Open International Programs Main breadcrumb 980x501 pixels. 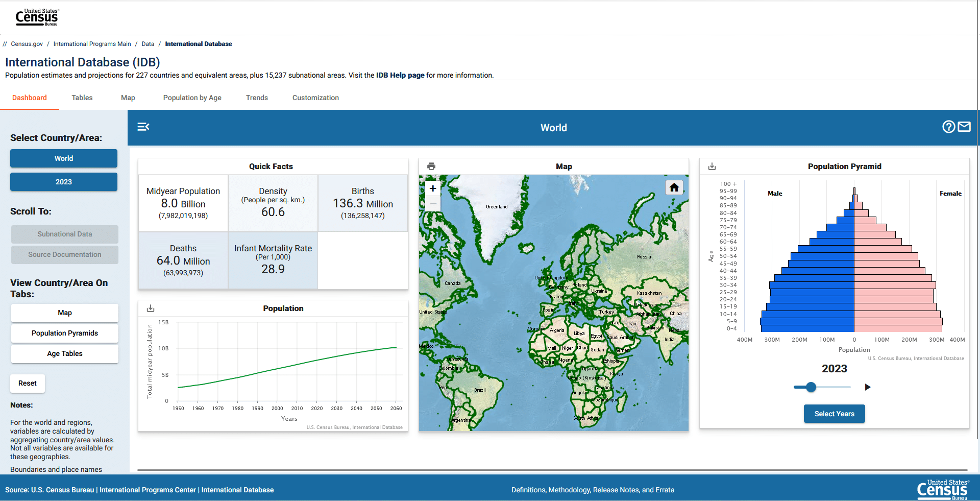pos(92,44)
